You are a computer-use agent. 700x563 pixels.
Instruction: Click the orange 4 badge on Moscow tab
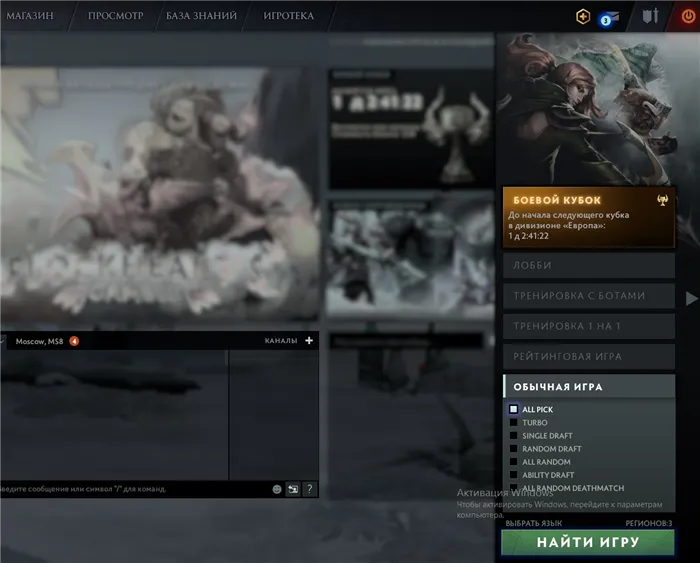74,341
